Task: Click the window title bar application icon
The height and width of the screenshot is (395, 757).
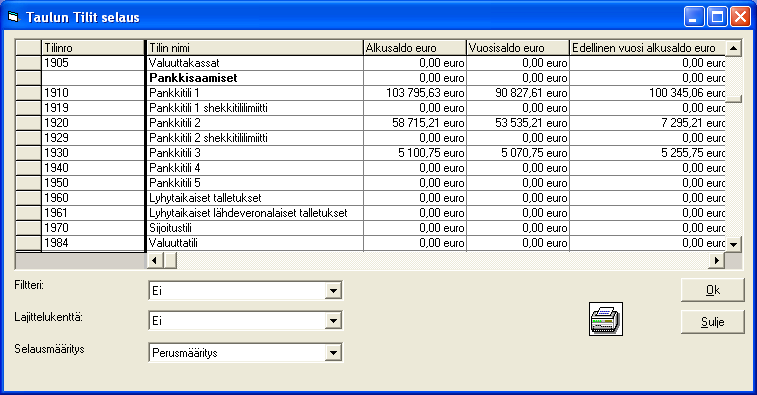Action: click(x=13, y=17)
